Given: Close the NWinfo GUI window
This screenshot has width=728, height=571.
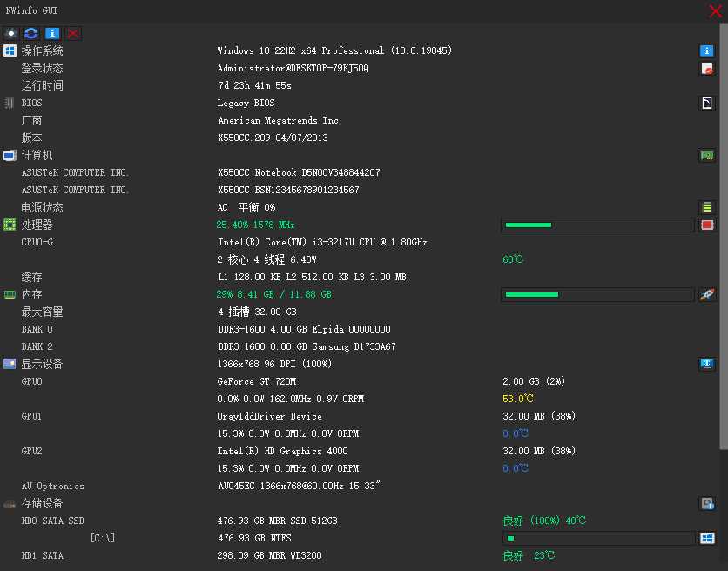Looking at the screenshot, I should (716, 10).
